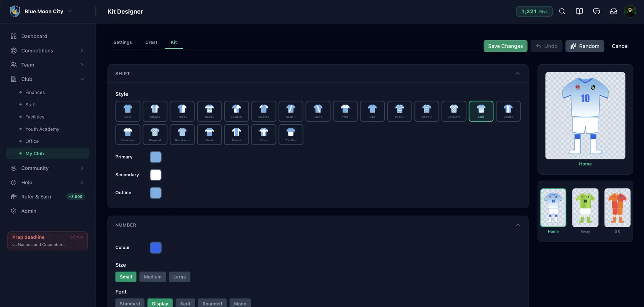Switch to the Settings tab
This screenshot has height=307, width=644.
pyautogui.click(x=123, y=42)
